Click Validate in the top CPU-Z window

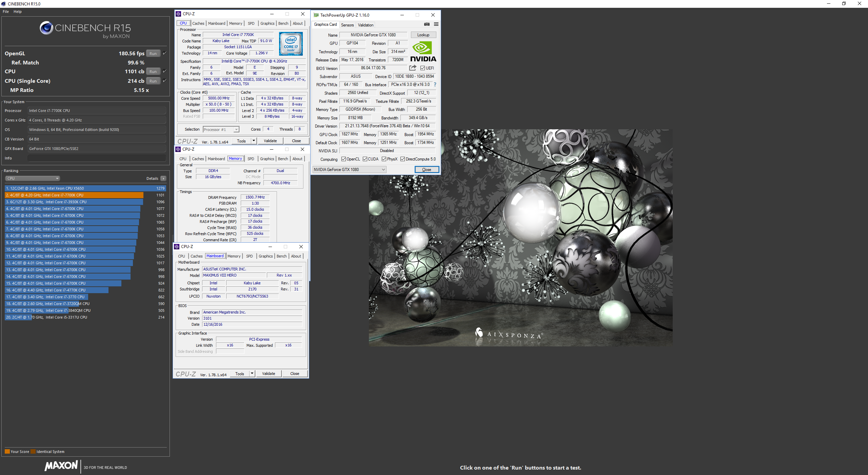click(x=270, y=141)
